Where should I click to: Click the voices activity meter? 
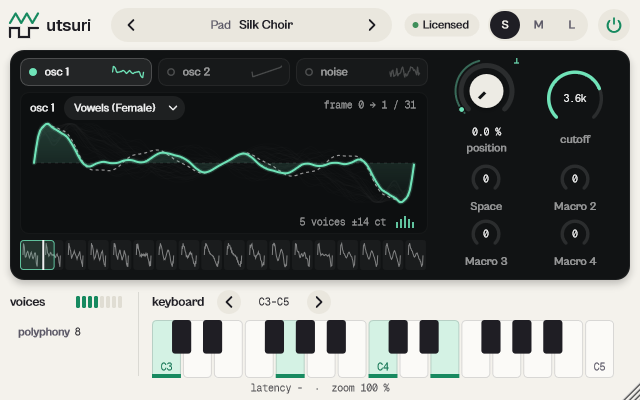click(99, 302)
